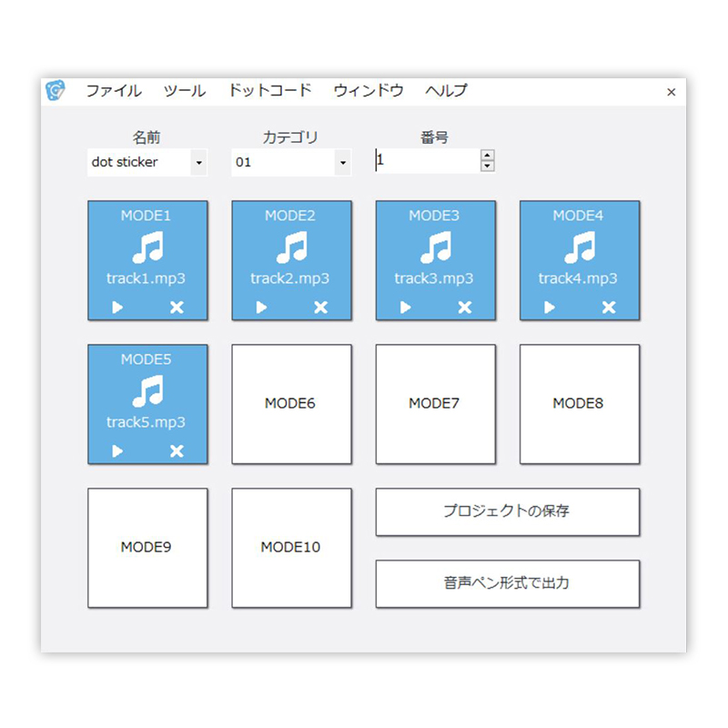Click the track1.mp3 file name
The height and width of the screenshot is (728, 728).
point(146,278)
